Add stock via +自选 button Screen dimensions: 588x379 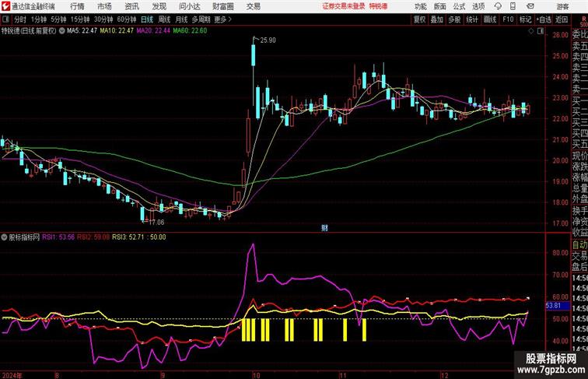(544, 19)
